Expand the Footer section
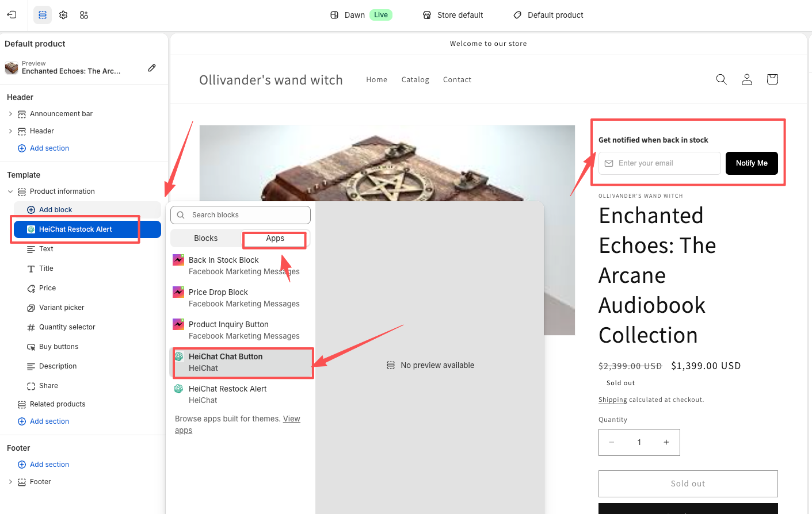Image resolution: width=812 pixels, height=514 pixels. point(10,482)
